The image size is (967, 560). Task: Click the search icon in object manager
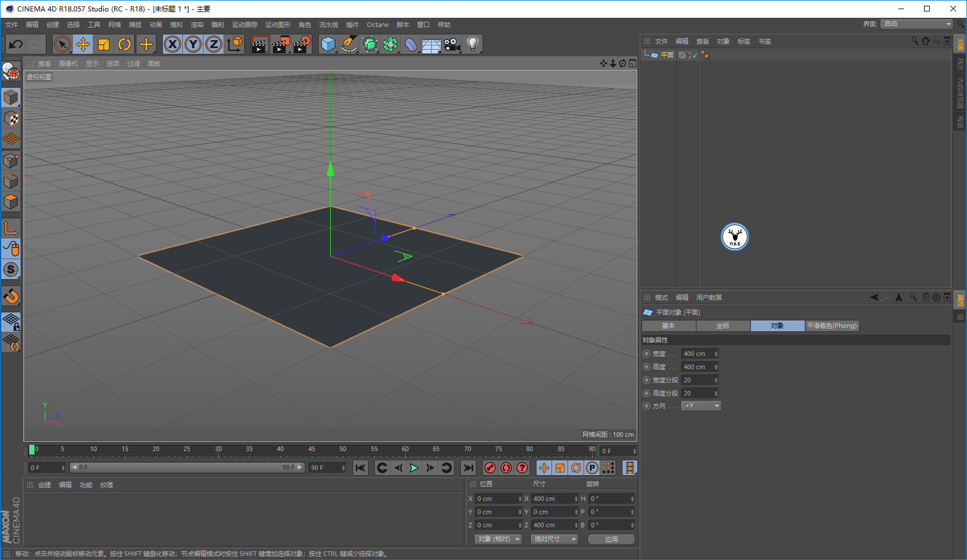915,41
